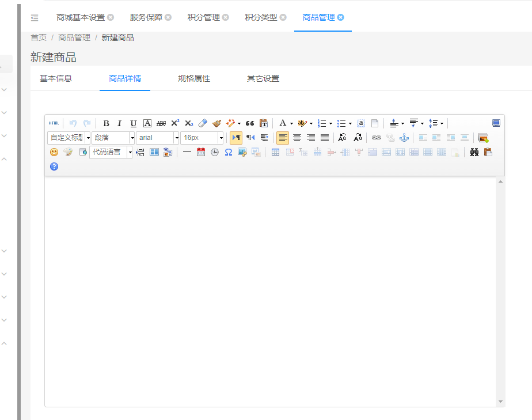
Task: Click the link insertion chain icon
Action: 377,138
